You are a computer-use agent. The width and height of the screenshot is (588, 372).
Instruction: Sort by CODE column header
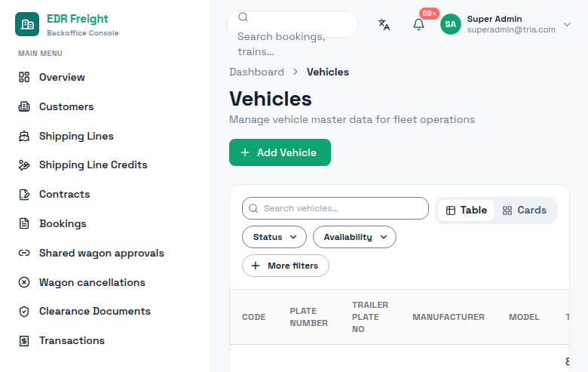tap(253, 317)
